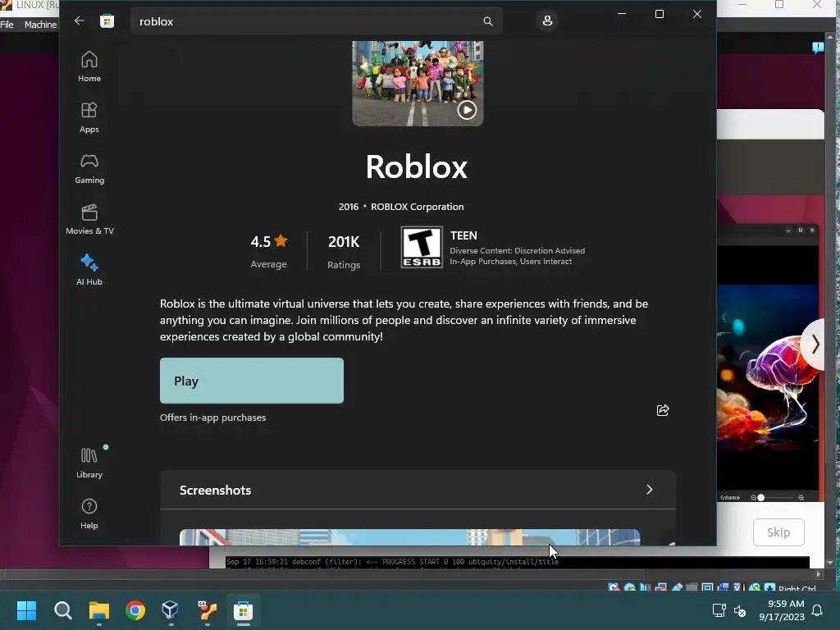
Task: Click next arrow in the Ubuntu slideshow
Action: [x=815, y=345]
